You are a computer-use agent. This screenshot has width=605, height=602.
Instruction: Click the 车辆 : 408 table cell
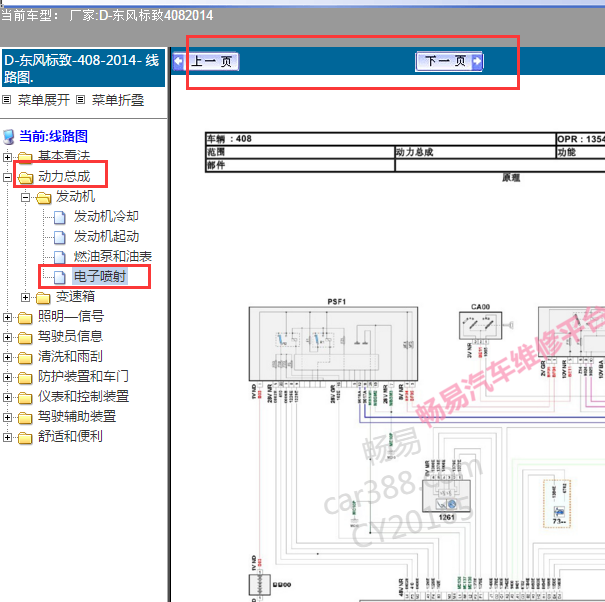(380, 139)
